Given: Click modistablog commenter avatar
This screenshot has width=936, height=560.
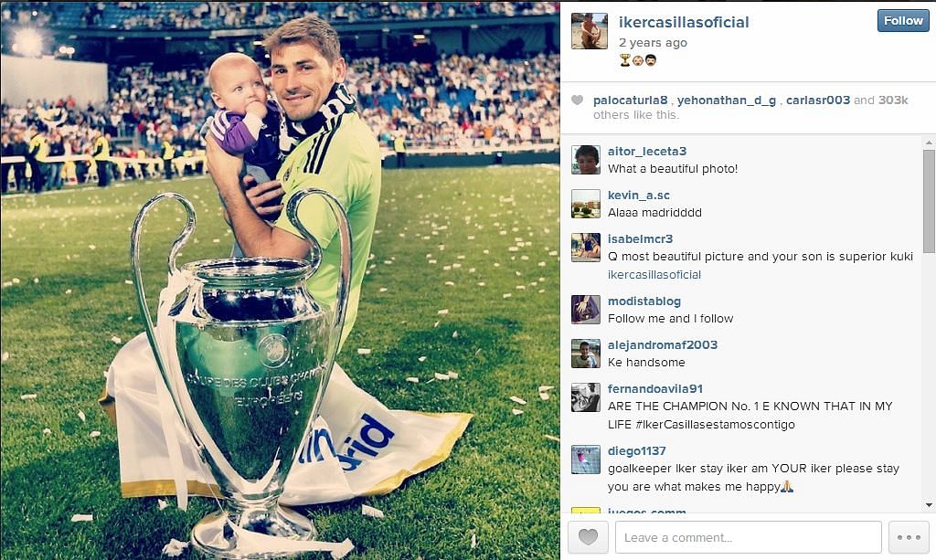Looking at the screenshot, I should pyautogui.click(x=586, y=310).
